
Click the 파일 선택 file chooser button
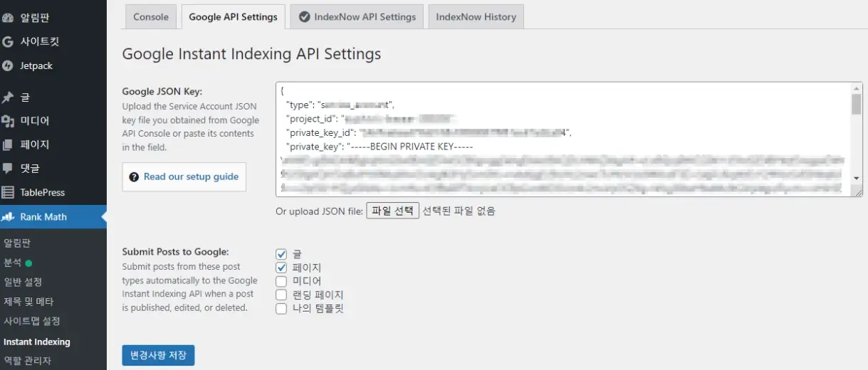coord(393,211)
